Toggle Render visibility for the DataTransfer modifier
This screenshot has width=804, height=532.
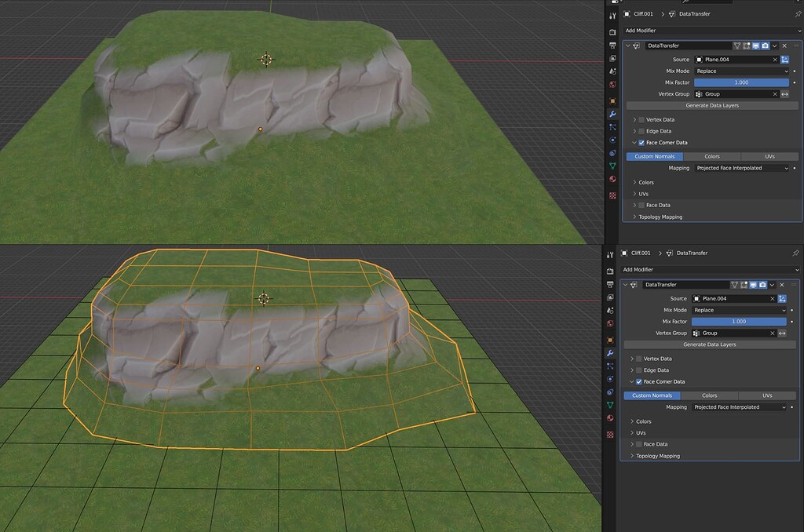click(x=765, y=46)
